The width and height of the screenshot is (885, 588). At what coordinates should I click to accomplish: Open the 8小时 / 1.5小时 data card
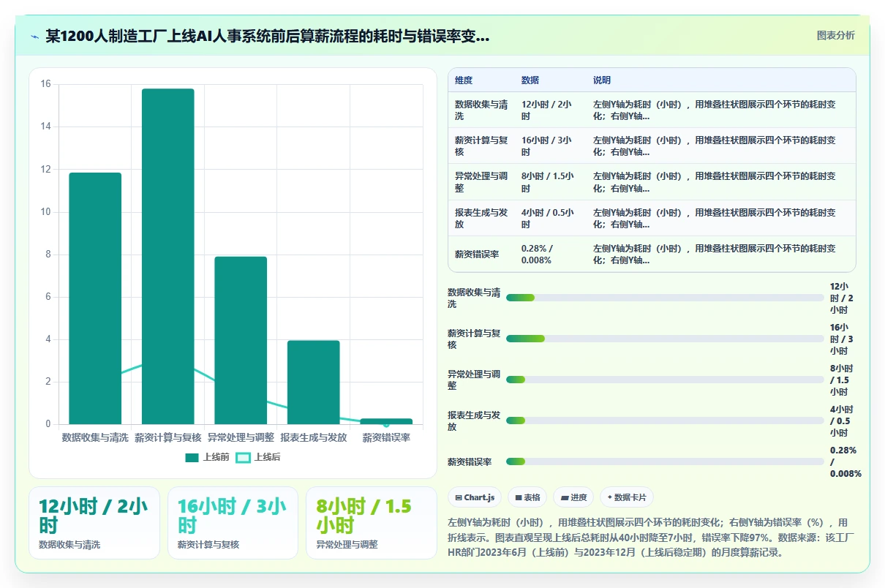pos(371,523)
